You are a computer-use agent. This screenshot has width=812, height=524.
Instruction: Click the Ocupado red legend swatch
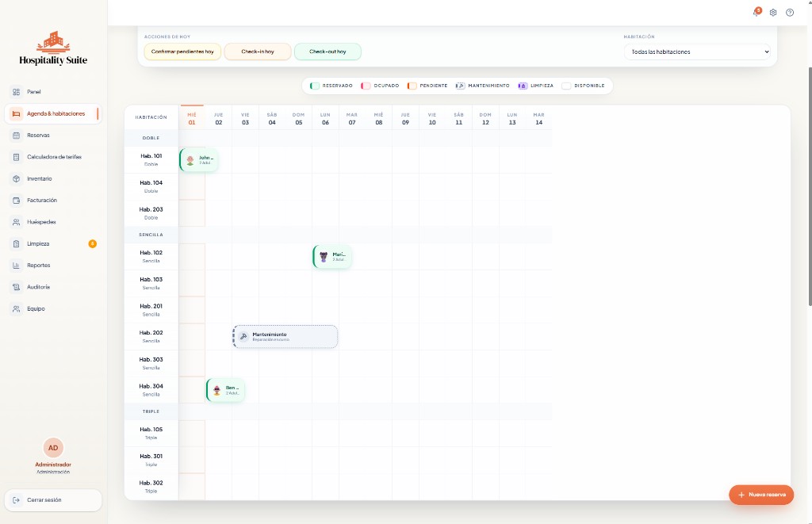click(366, 86)
